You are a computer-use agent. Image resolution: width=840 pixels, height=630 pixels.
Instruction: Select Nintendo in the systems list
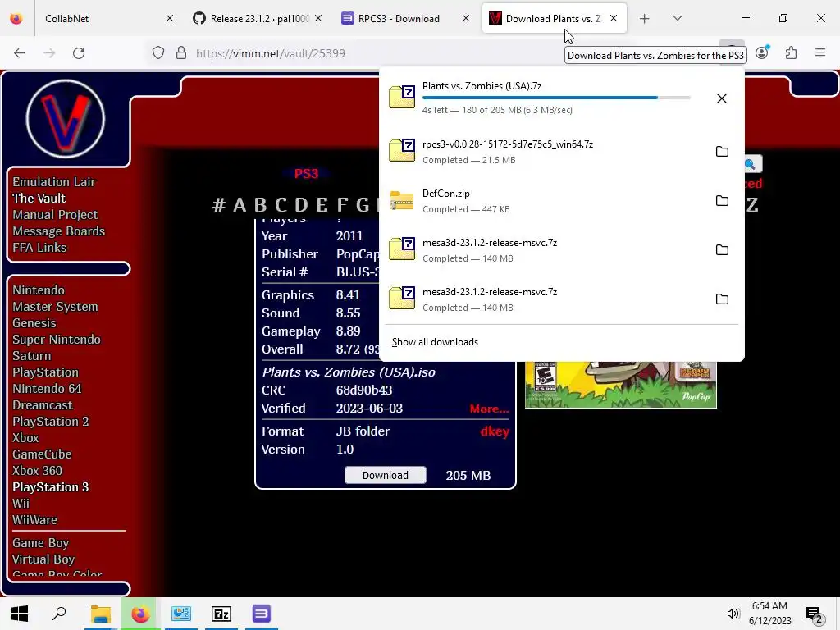pos(39,290)
